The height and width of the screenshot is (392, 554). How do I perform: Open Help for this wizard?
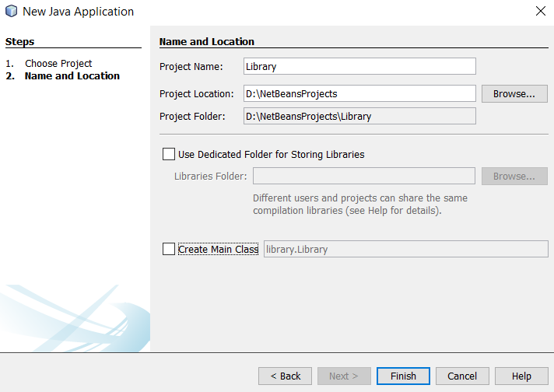tap(521, 376)
